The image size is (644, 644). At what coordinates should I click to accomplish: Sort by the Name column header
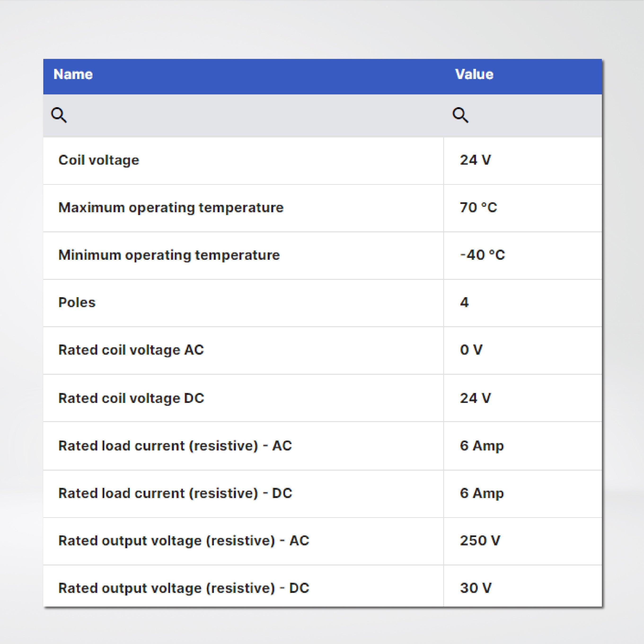point(73,74)
